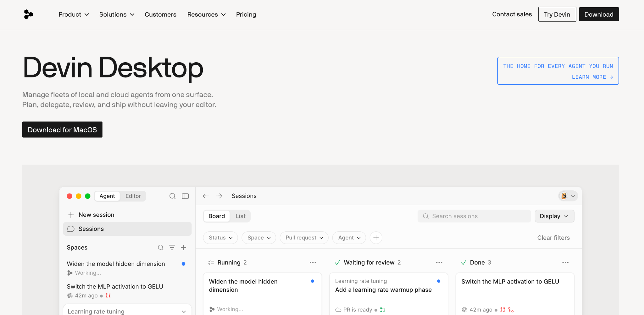Click the cloud icon beside PR is ready
Screen dimensions: 644x315
click(x=338, y=310)
